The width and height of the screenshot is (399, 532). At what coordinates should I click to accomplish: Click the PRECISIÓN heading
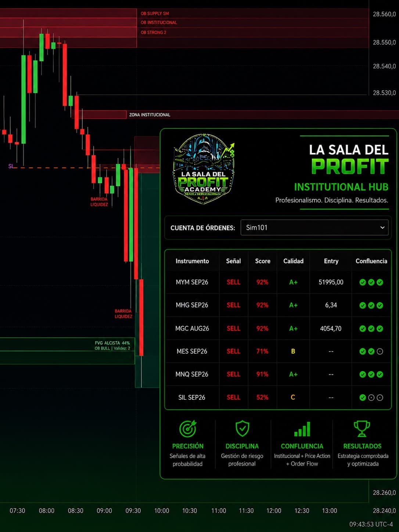[188, 446]
